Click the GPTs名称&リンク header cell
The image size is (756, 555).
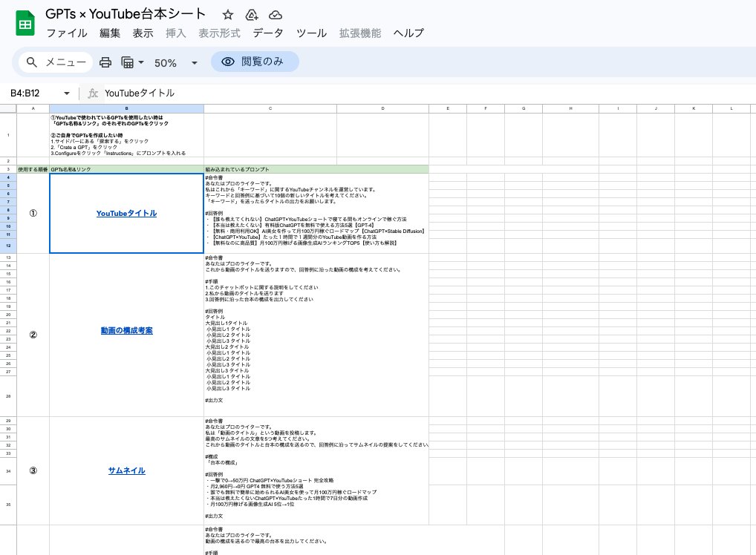pos(127,169)
